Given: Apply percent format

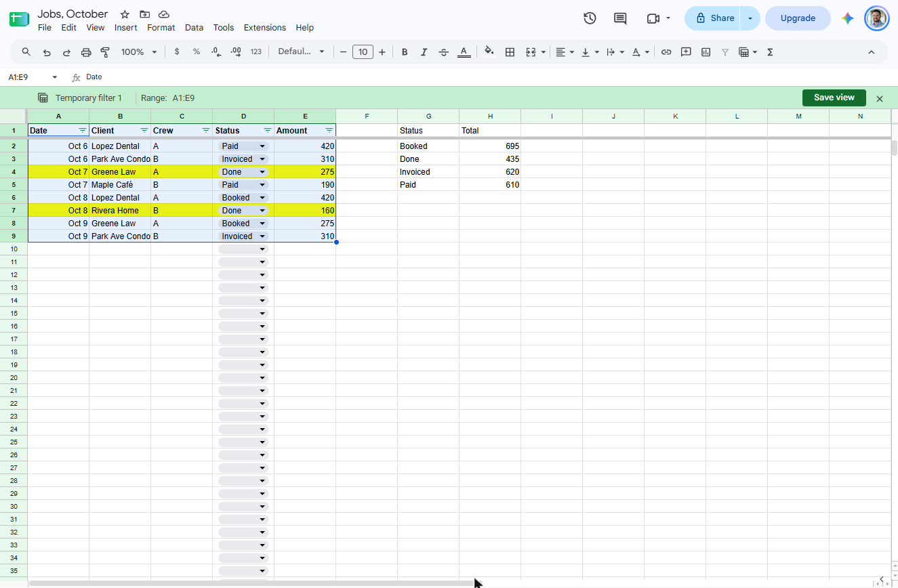Looking at the screenshot, I should (197, 52).
